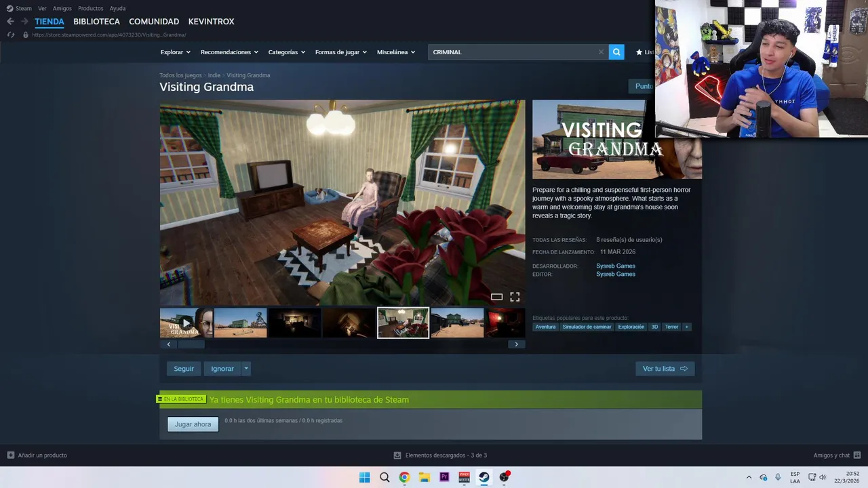Click the padlock icon beside the URL
Screen dimensions: 868x488
(26, 35)
